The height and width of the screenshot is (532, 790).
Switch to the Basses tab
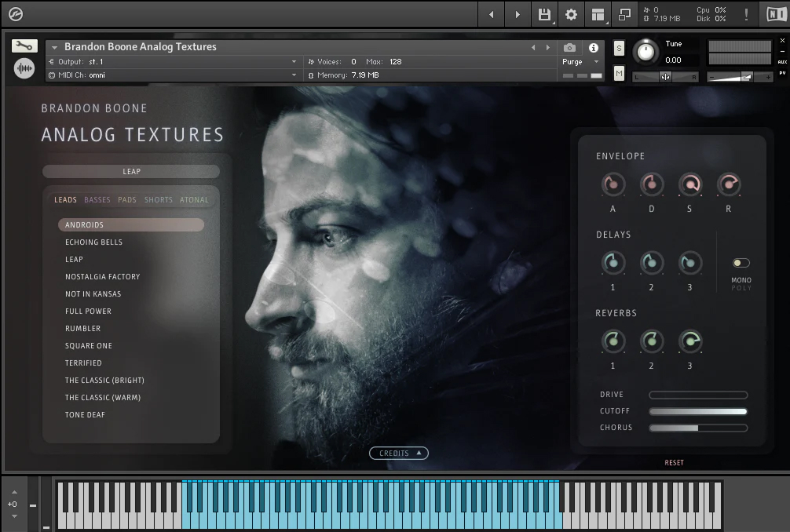97,200
